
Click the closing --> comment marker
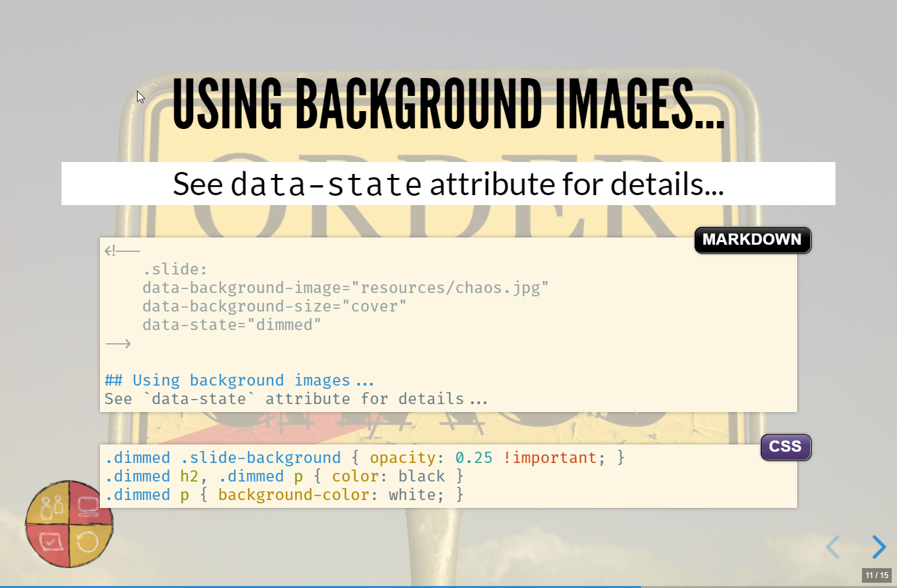point(118,344)
